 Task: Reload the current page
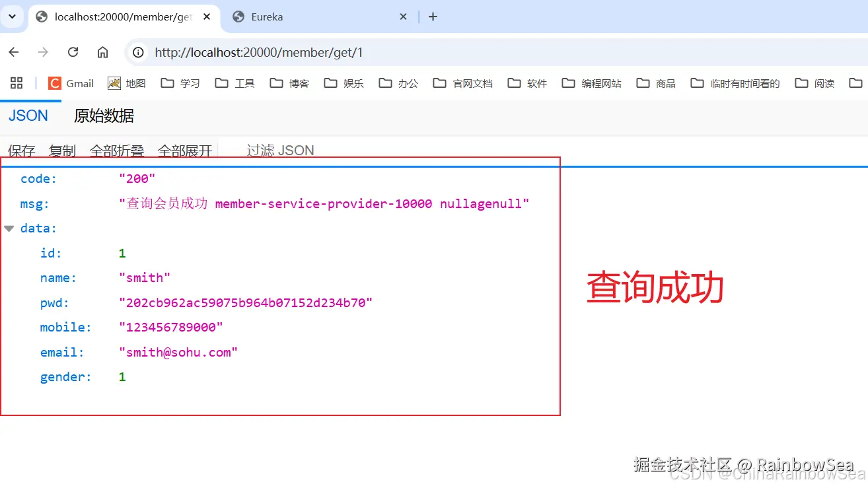point(73,52)
